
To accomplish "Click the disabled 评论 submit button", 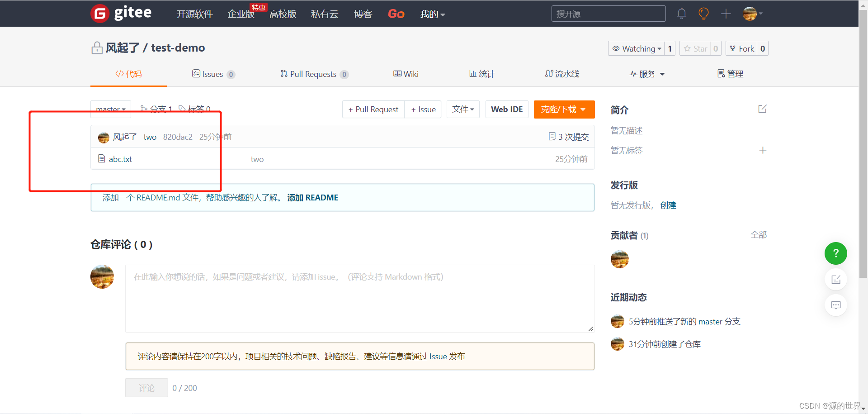I will (146, 388).
